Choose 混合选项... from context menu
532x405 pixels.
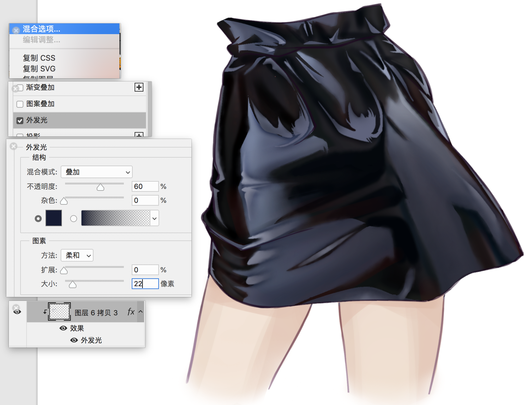(x=64, y=29)
